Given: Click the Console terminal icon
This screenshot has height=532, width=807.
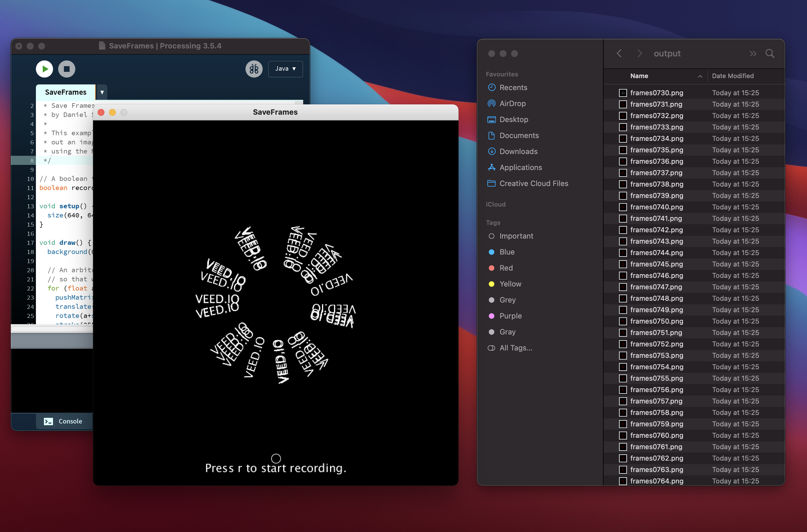Looking at the screenshot, I should pyautogui.click(x=48, y=421).
